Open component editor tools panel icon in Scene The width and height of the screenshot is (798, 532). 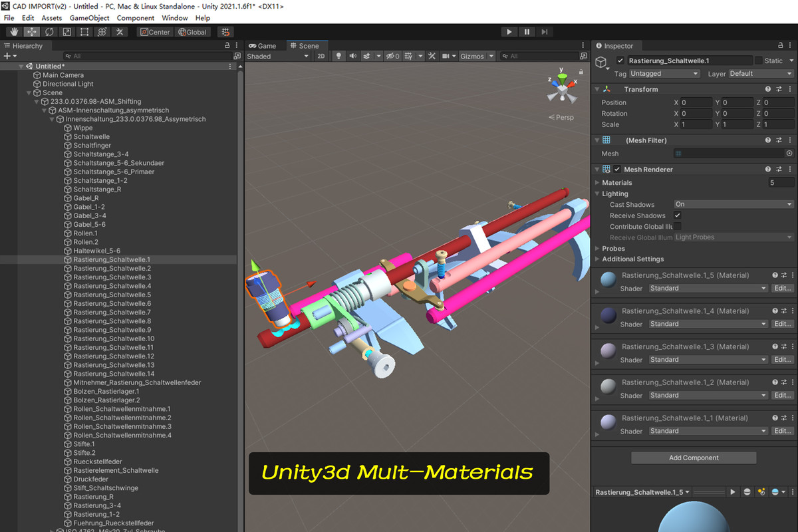(x=432, y=57)
